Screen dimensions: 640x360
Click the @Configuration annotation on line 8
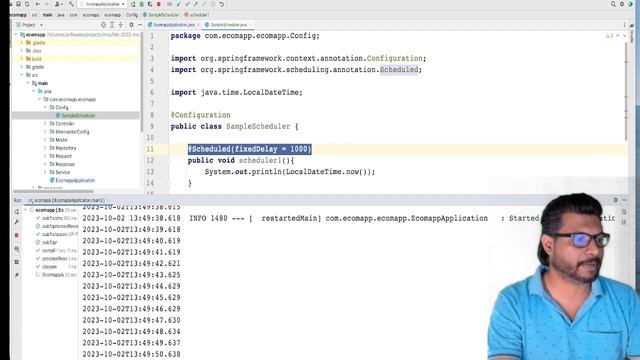[x=200, y=115]
